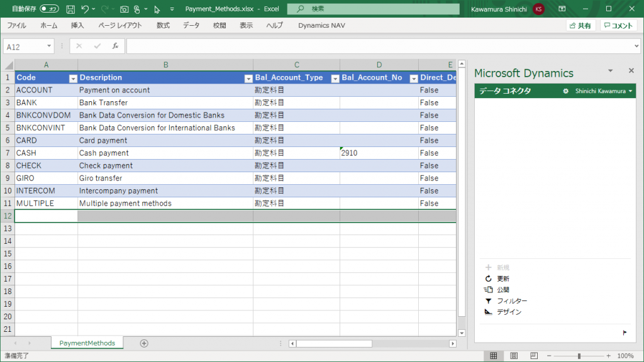Click the Select All corner triangle

pyautogui.click(x=8, y=65)
